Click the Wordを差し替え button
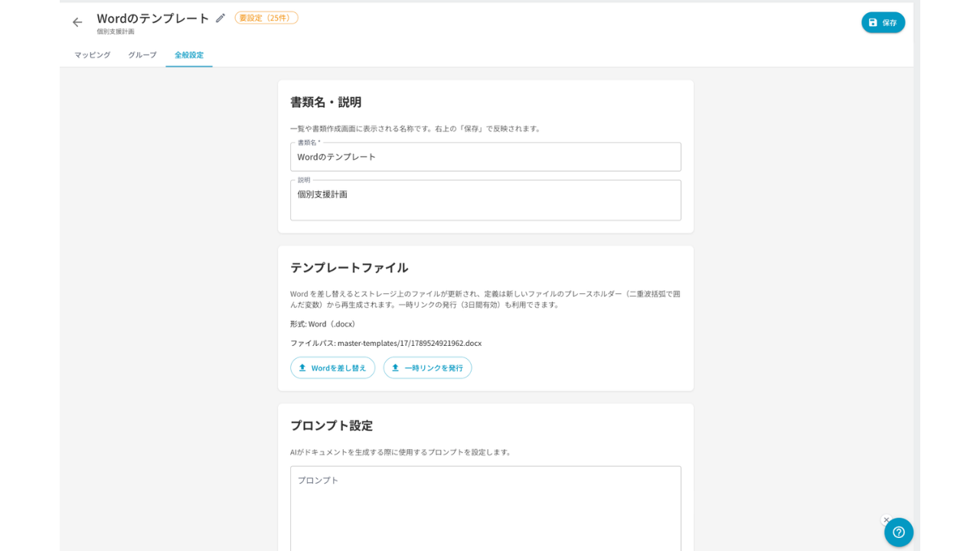 (x=332, y=368)
